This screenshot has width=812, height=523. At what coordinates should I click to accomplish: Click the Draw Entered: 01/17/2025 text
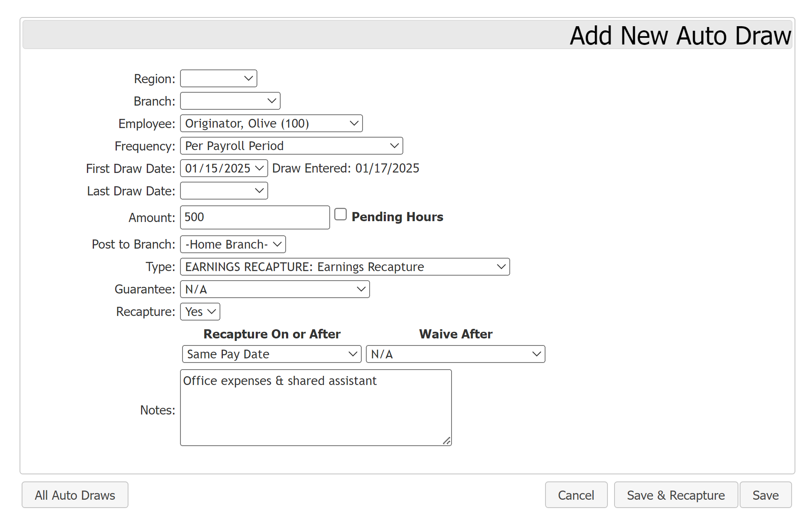click(346, 168)
